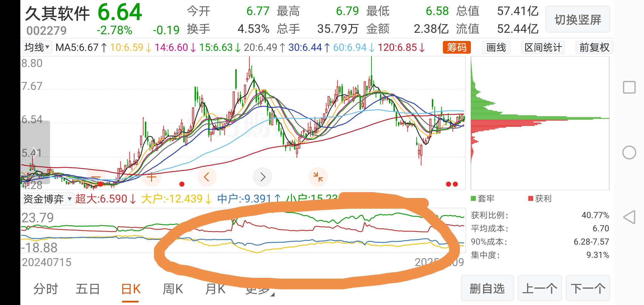Tap the stock code 002279
This screenshot has height=305, width=644.
(46, 30)
